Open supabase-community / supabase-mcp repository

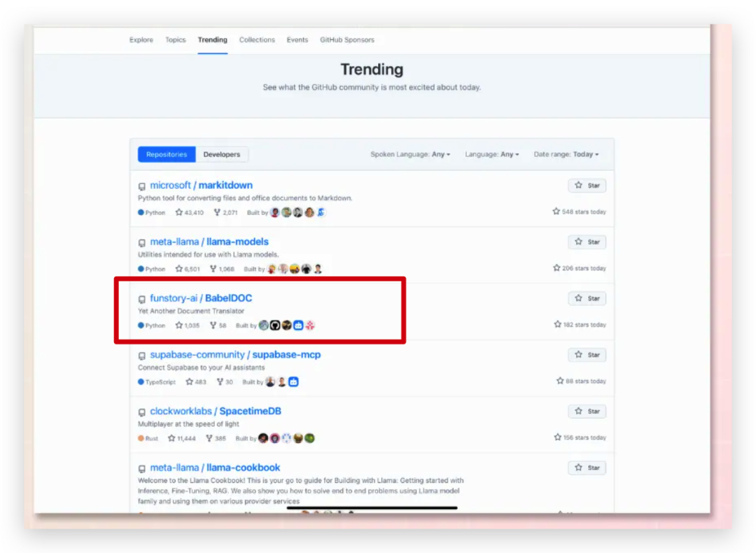click(235, 354)
